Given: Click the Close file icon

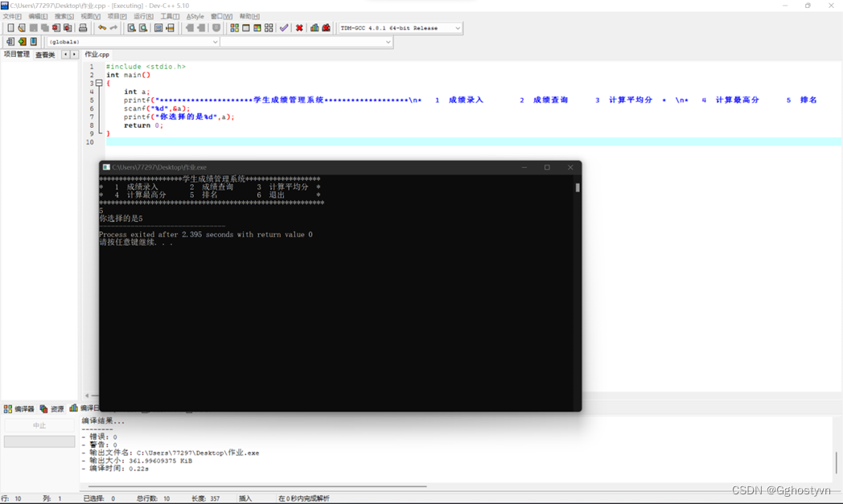Looking at the screenshot, I should tap(56, 28).
